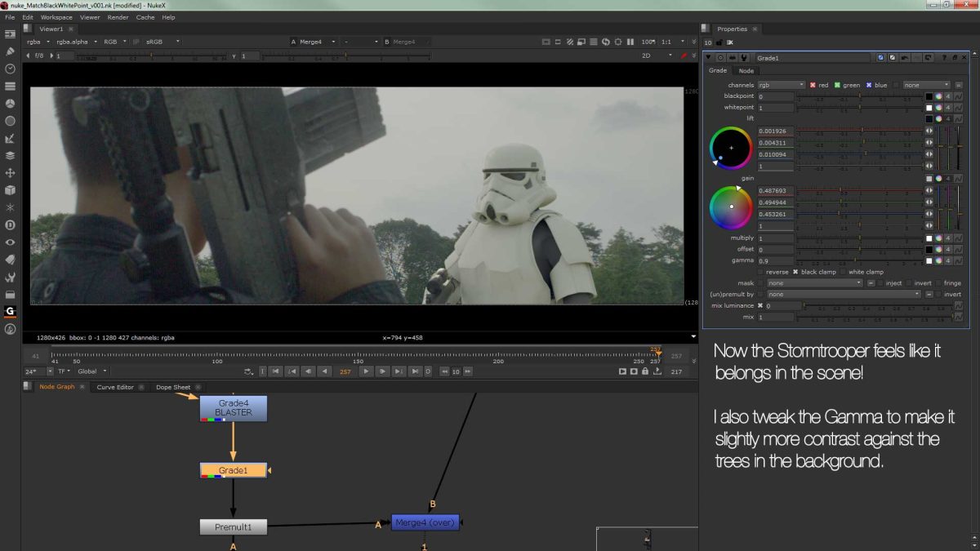Image resolution: width=980 pixels, height=551 pixels.
Task: Click the Grade1 float panel icon
Action: pos(955,58)
